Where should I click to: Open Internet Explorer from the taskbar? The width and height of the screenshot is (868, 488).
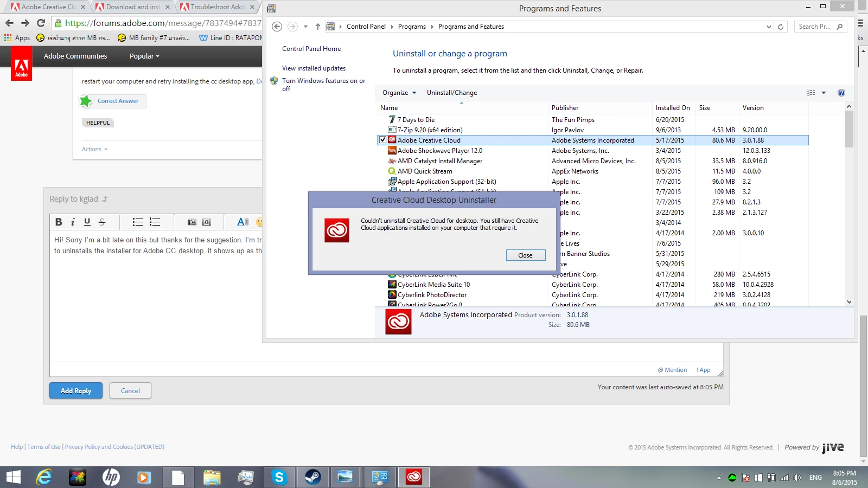pyautogui.click(x=44, y=477)
